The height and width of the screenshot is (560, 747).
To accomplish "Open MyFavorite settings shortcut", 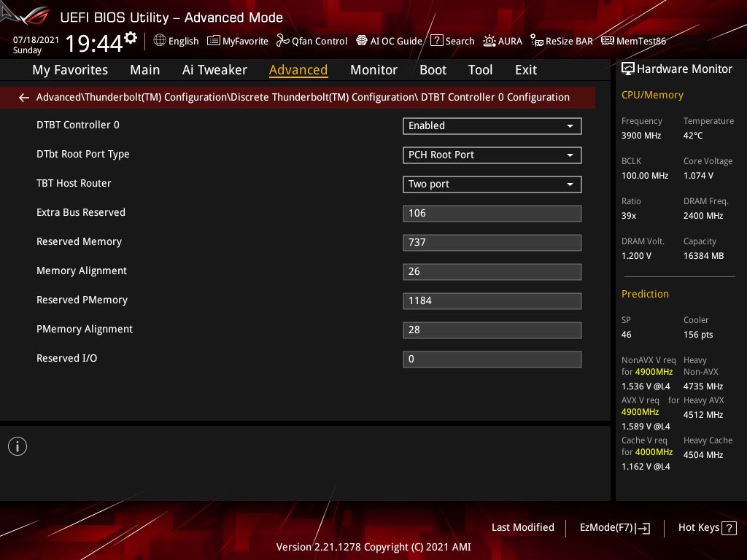I will pos(237,41).
